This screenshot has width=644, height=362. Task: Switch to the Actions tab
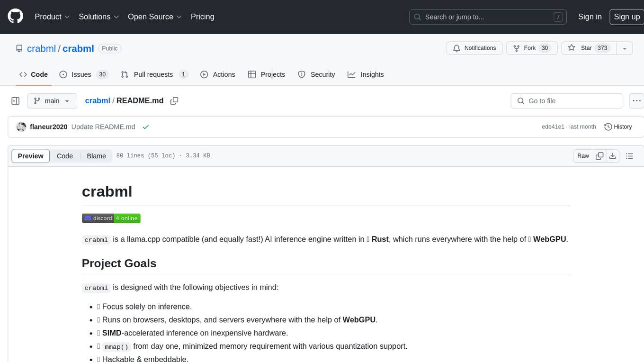pos(218,74)
